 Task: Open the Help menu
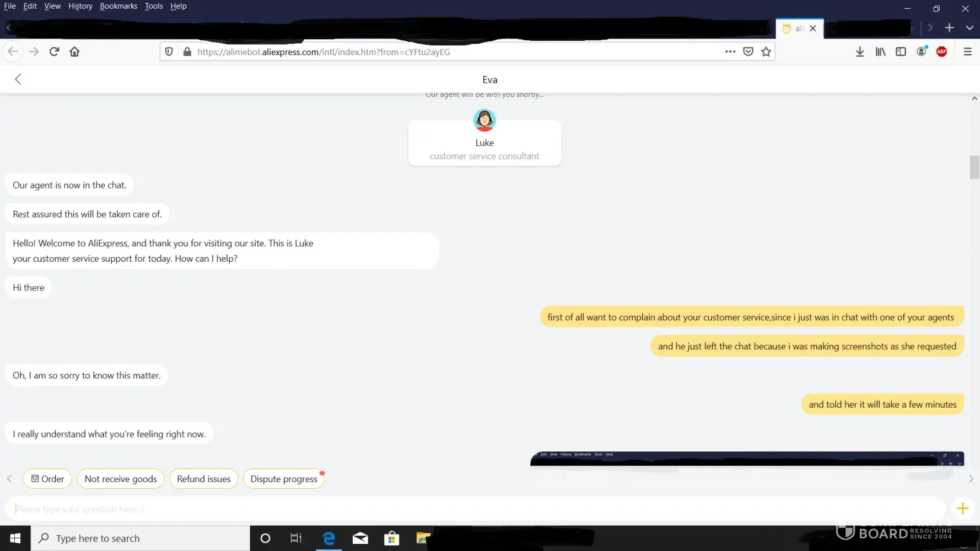(179, 6)
